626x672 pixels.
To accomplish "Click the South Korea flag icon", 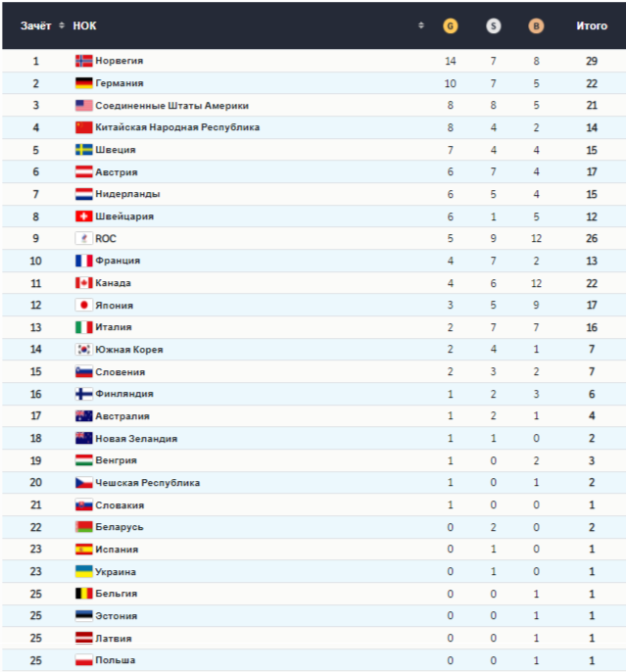I will tap(83, 350).
